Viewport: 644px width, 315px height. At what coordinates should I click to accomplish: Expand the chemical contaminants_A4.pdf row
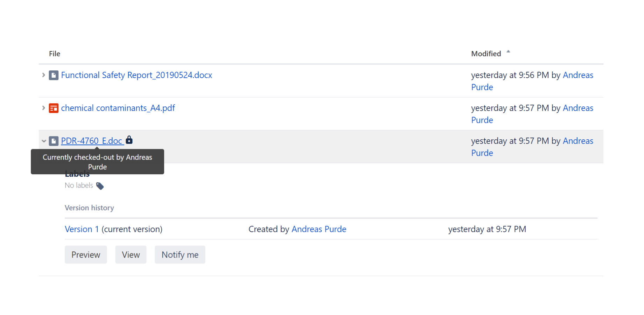pyautogui.click(x=43, y=108)
